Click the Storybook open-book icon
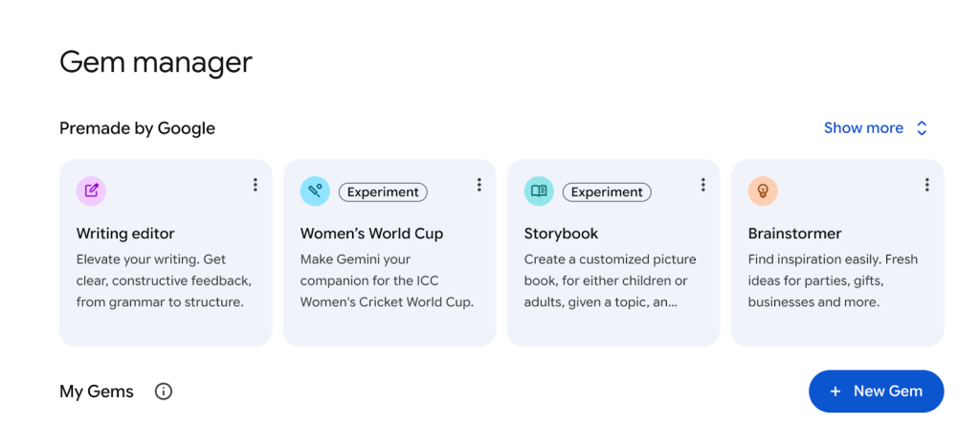Viewport: 980px width, 426px height. 539,191
